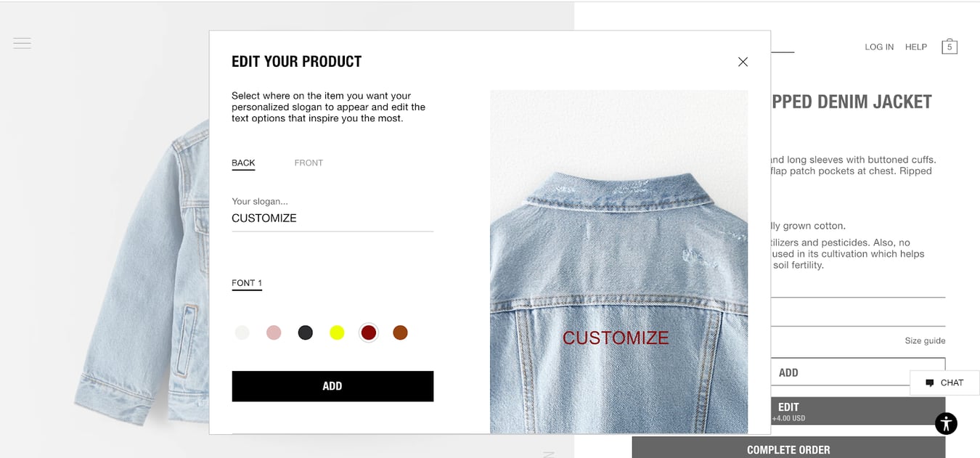Image resolution: width=980 pixels, height=458 pixels.
Task: Choose brown as the slogan color
Action: [400, 332]
